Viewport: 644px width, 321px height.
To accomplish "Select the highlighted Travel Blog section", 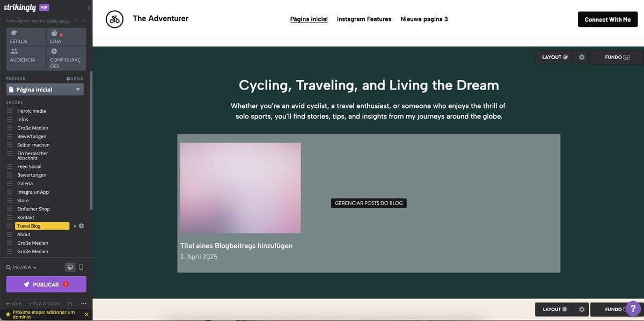I will pos(42,226).
